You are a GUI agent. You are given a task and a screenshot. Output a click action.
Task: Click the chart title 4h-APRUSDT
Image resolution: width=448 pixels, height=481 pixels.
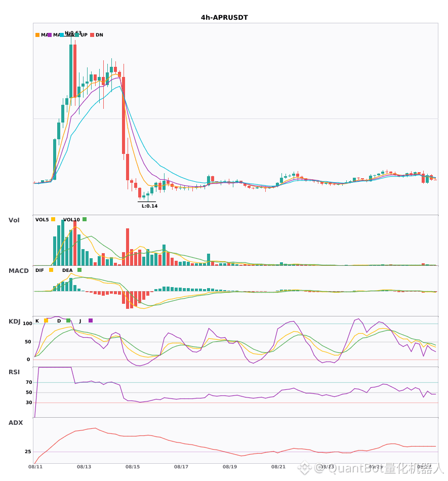tap(224, 18)
